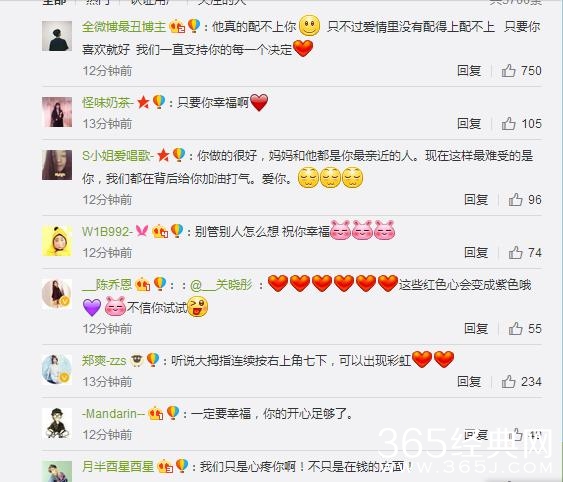
Task: Give thumbs-up to W1B992- comment
Action: point(515,253)
